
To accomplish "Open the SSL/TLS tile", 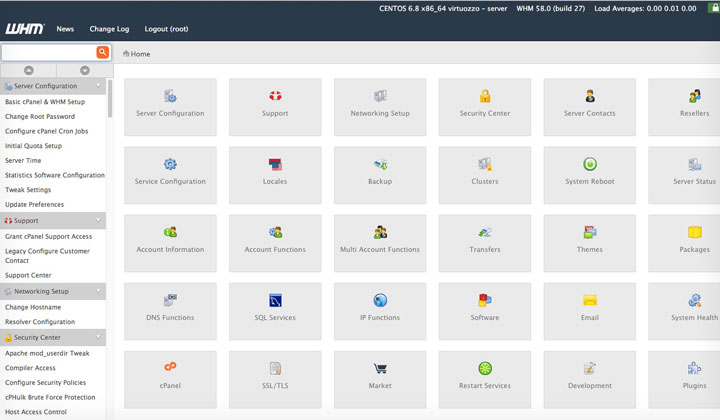I will tap(275, 380).
